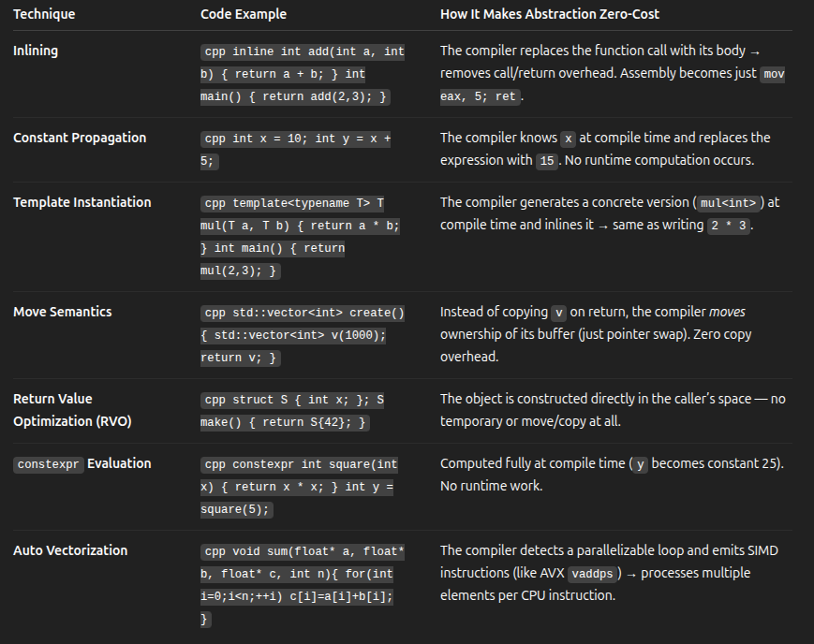Viewport: 814px width, 644px height.
Task: Click the struct S make() code snippet
Action: pyautogui.click(x=292, y=411)
